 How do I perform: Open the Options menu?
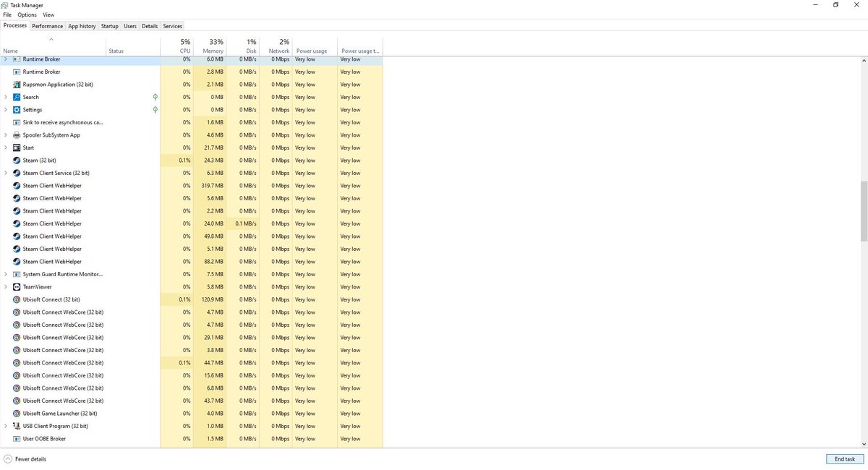pos(27,14)
